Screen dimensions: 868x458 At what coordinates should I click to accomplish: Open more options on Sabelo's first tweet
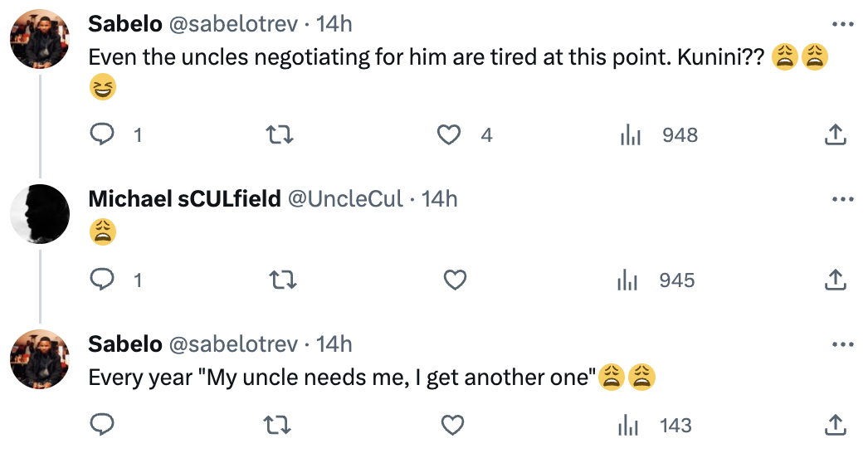(842, 24)
